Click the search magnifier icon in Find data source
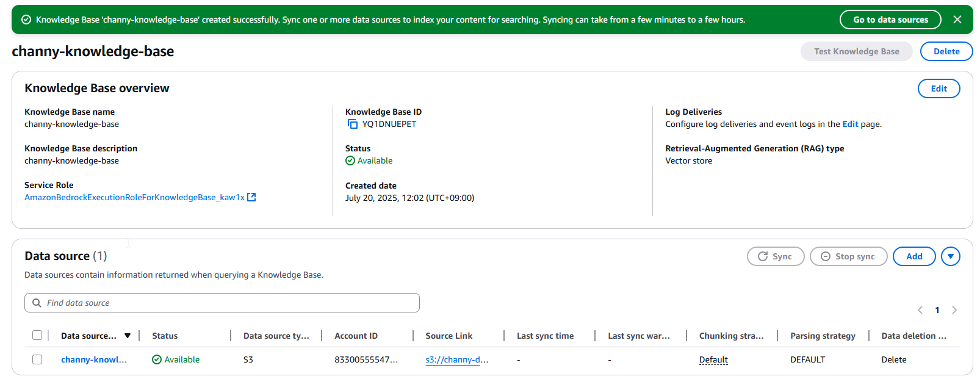The image size is (980, 379). [x=37, y=303]
